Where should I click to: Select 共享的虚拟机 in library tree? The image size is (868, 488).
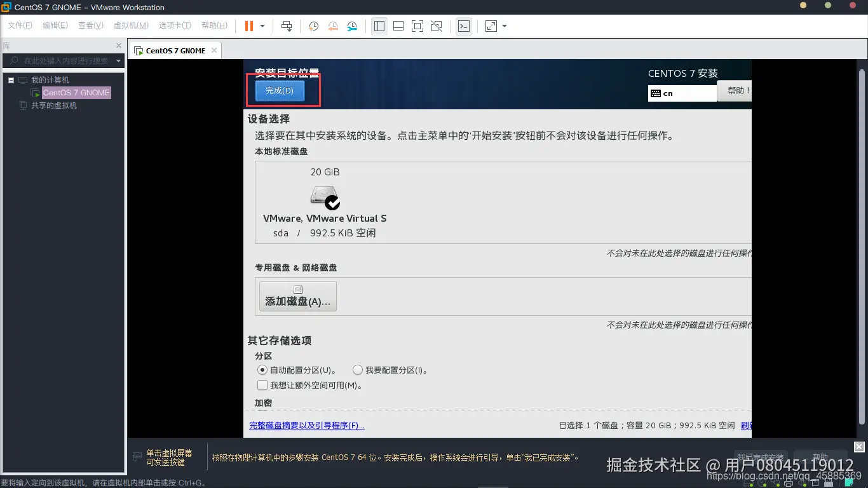click(54, 105)
